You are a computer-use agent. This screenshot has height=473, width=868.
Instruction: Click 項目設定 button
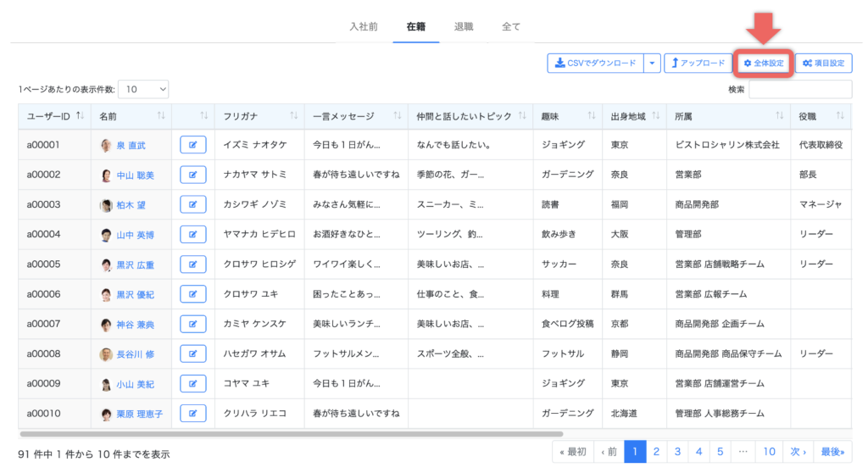(x=823, y=63)
